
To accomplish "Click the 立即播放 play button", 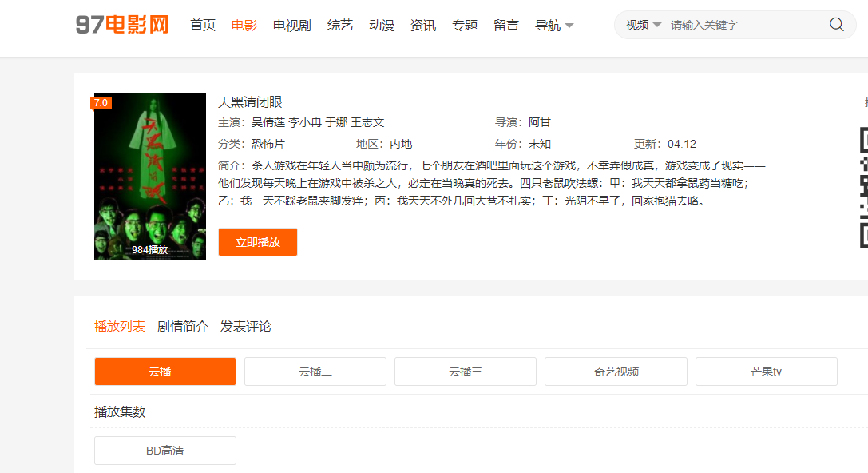I will pos(257,241).
